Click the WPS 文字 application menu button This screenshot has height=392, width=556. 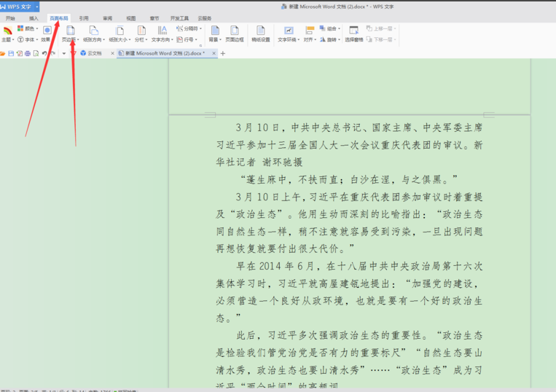(x=20, y=7)
